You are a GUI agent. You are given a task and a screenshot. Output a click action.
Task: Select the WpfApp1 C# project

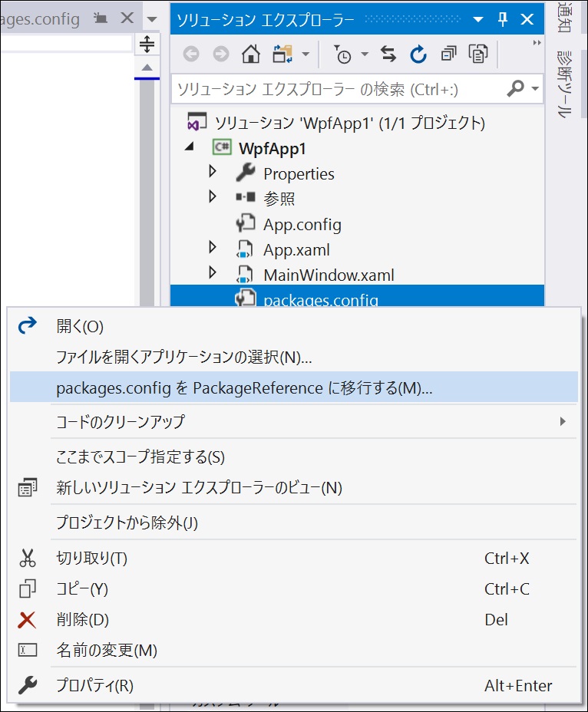pos(273,148)
